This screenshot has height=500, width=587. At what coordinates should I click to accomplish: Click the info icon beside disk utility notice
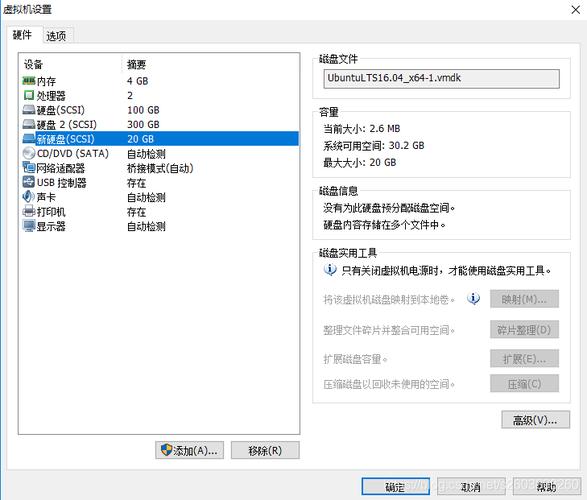pos(330,269)
